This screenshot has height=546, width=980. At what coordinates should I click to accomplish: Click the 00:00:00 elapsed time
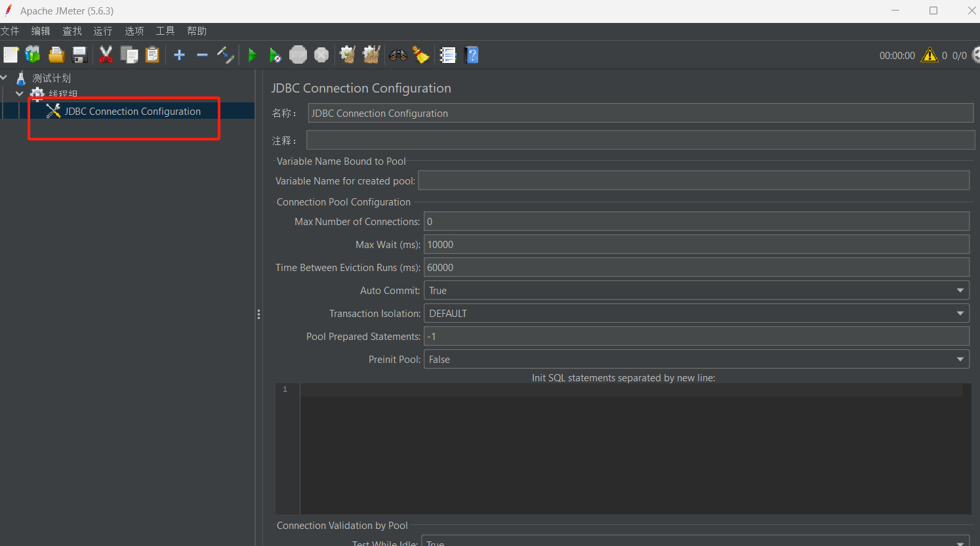[897, 56]
